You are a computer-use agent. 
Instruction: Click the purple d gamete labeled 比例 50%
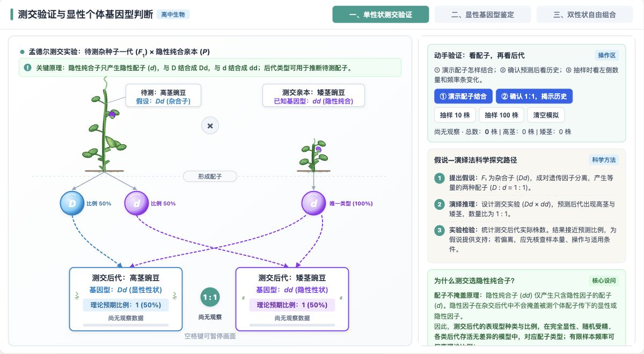point(136,203)
